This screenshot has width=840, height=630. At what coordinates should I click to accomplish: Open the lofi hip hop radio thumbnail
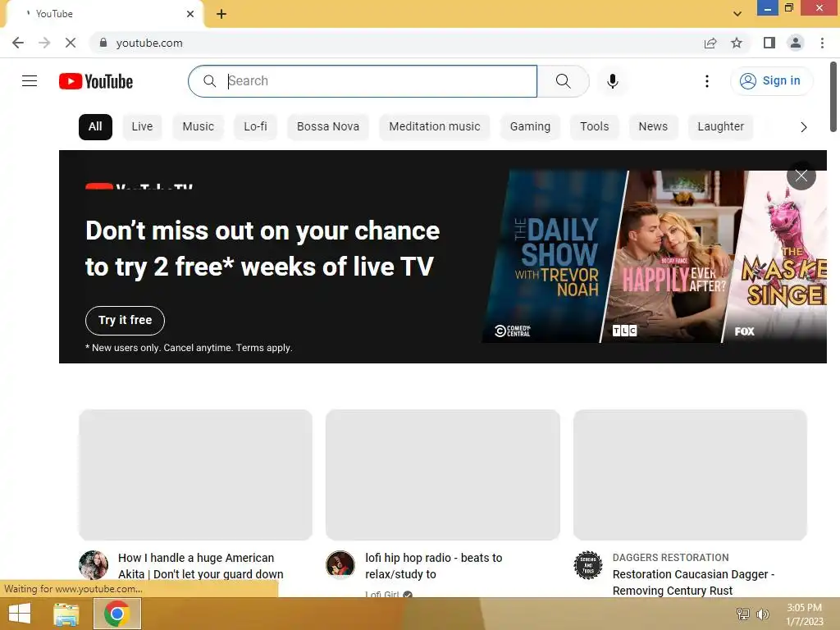pyautogui.click(x=442, y=475)
